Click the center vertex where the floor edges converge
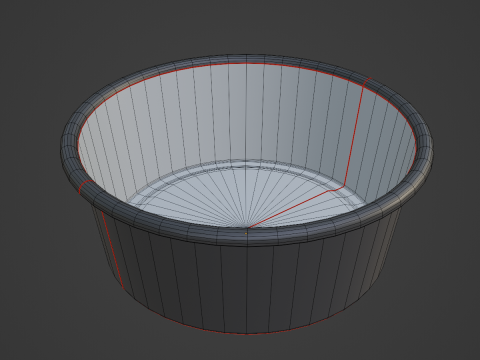Image resolution: width=480 pixels, height=360 pixels. pos(247,227)
